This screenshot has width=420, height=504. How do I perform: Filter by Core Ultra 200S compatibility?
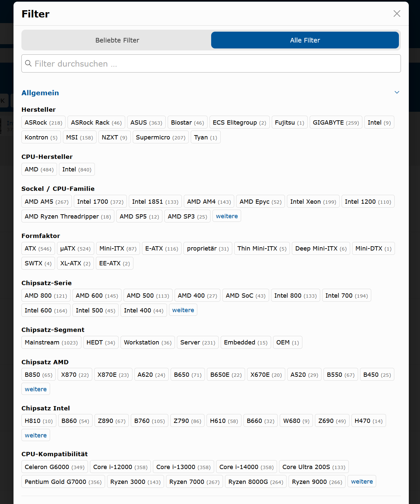tap(314, 467)
